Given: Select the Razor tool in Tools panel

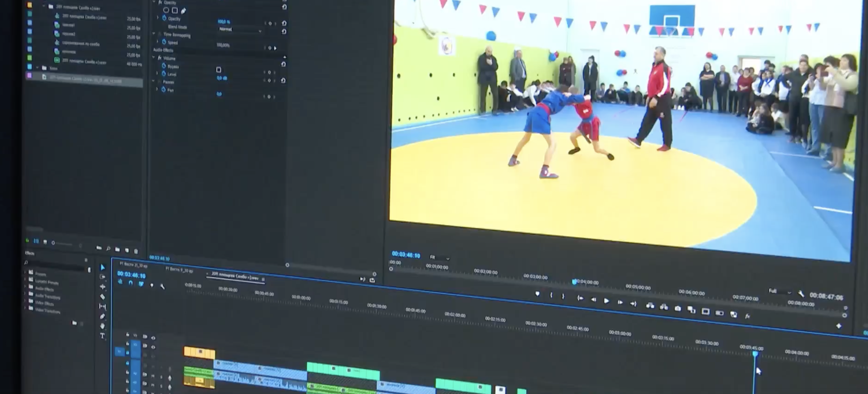Looking at the screenshot, I should pos(102,297).
